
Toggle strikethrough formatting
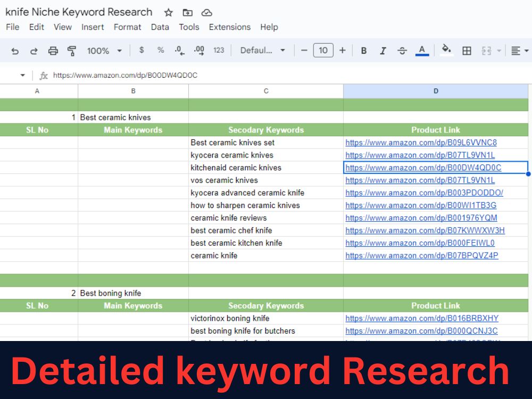(x=402, y=51)
